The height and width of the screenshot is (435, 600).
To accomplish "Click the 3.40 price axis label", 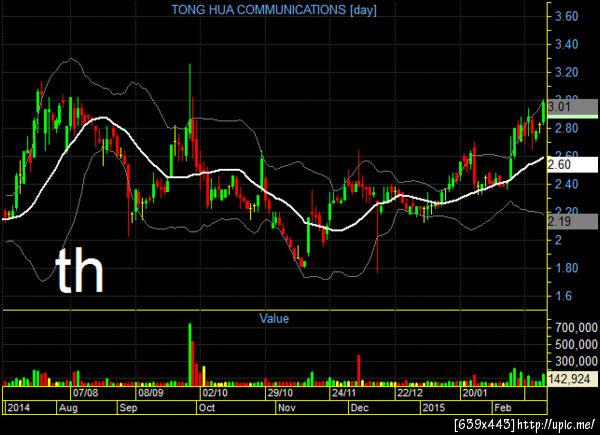I will 567,44.
